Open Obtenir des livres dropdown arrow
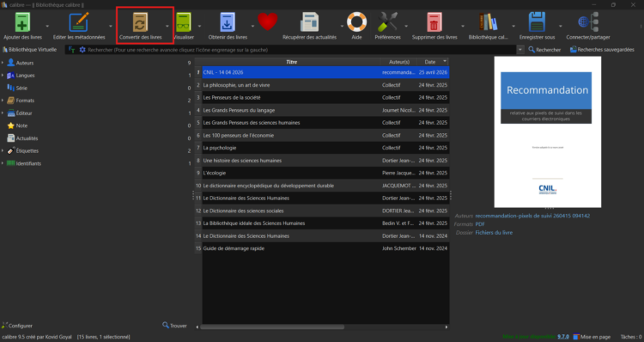 point(252,27)
